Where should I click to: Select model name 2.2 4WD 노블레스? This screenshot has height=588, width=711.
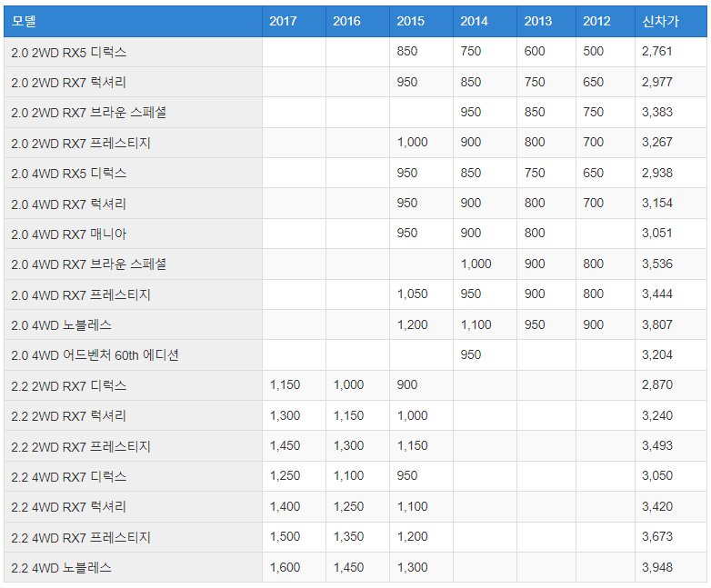click(x=61, y=568)
